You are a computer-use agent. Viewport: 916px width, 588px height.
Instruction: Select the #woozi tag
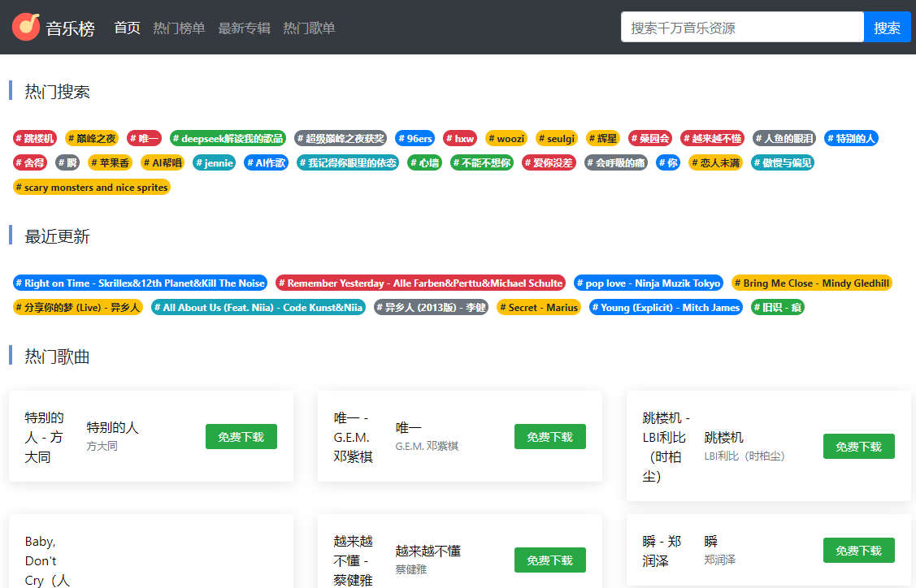point(506,138)
